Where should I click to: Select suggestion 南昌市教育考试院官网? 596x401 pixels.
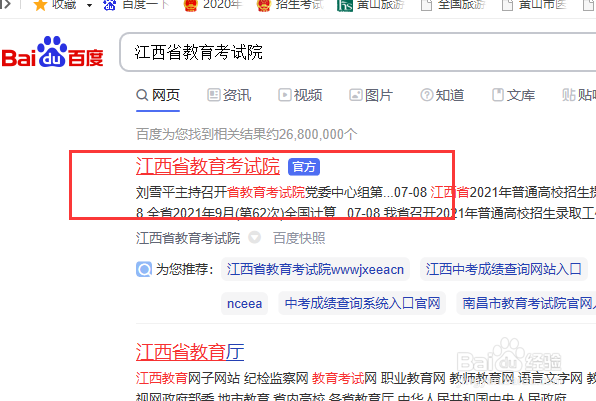(526, 304)
